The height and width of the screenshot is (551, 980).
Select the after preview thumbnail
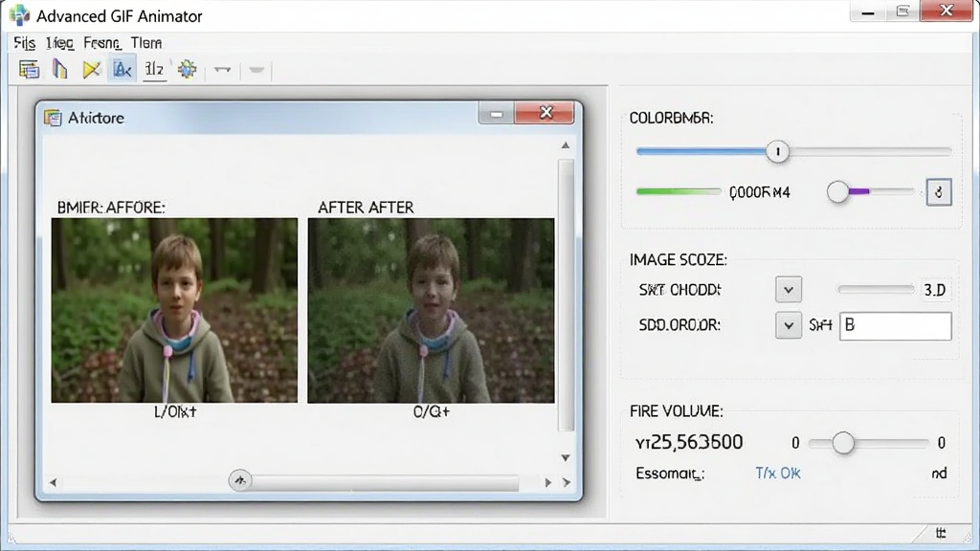click(431, 311)
